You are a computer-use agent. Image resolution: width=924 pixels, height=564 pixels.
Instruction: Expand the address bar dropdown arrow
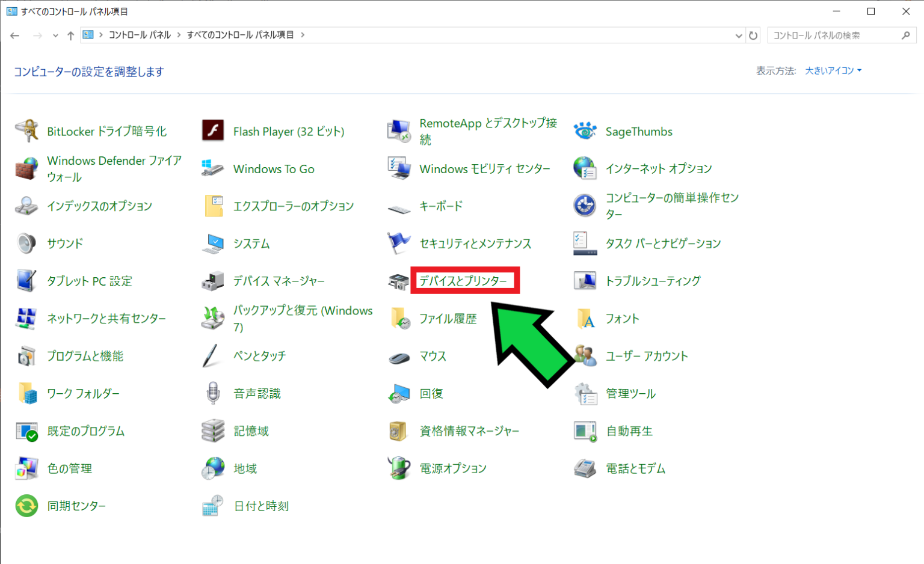[x=739, y=35]
